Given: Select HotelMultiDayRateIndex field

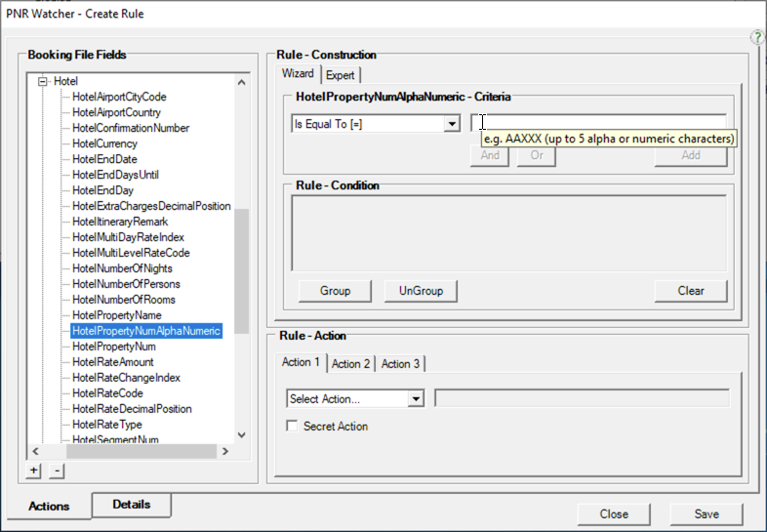Looking at the screenshot, I should 128,238.
